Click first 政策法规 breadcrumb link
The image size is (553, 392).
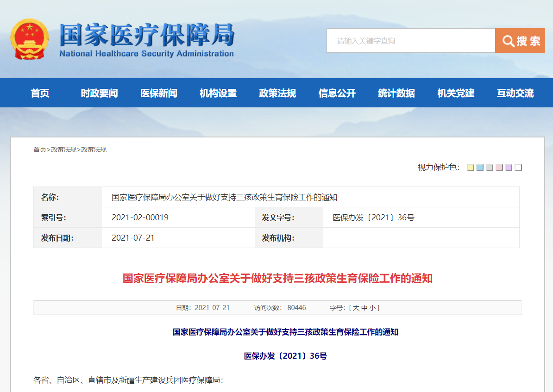click(x=64, y=149)
